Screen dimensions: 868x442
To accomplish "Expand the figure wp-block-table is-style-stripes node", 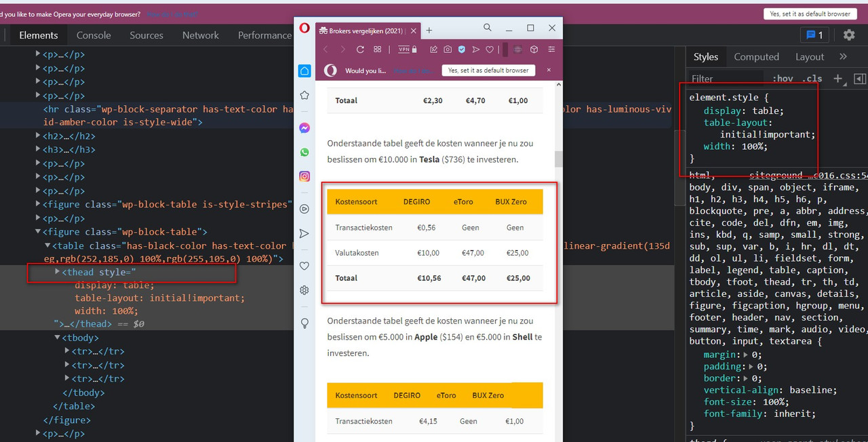I will (x=38, y=205).
